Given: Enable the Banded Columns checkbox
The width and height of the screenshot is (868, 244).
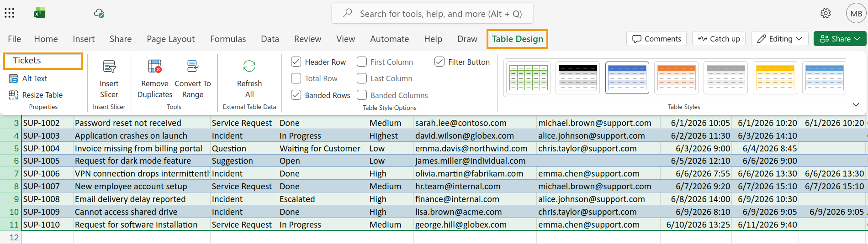Looking at the screenshot, I should (x=362, y=95).
